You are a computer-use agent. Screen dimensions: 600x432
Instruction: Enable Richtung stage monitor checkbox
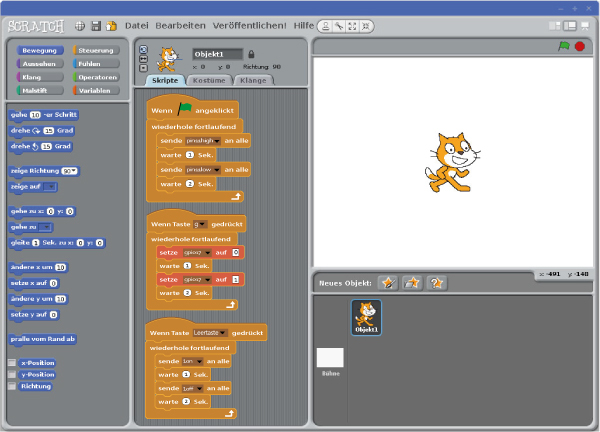tap(12, 386)
